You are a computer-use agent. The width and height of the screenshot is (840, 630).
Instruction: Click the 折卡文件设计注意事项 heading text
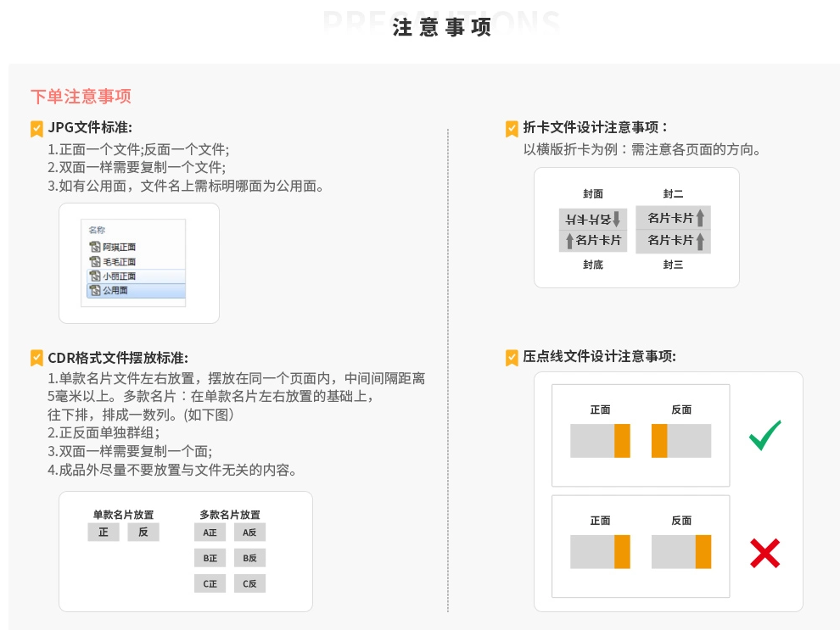596,127
